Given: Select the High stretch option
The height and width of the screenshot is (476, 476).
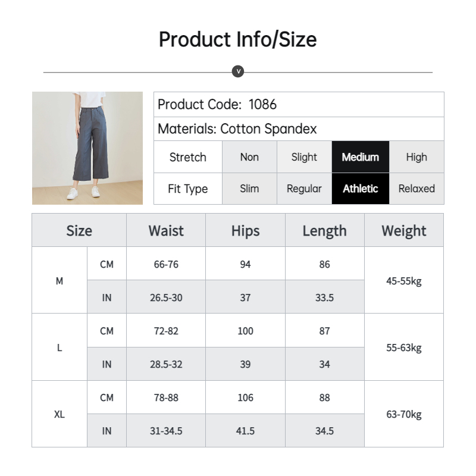Looking at the screenshot, I should coord(416,157).
